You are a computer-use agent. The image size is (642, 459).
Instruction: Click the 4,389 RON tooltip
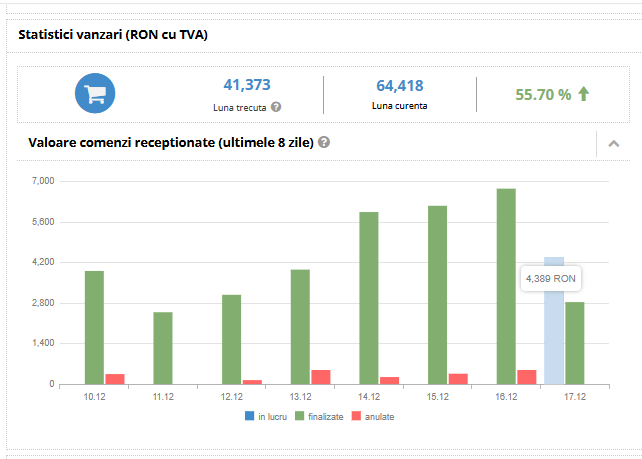pos(550,278)
